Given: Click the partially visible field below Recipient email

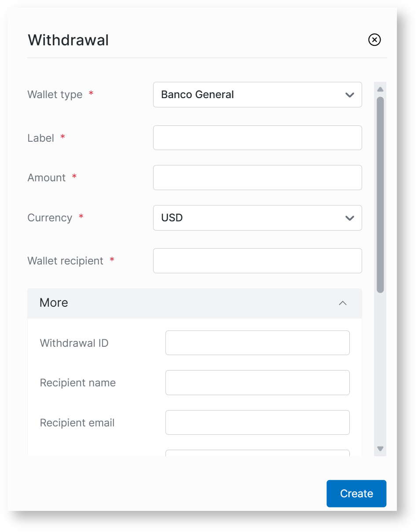Looking at the screenshot, I should pyautogui.click(x=257, y=453).
